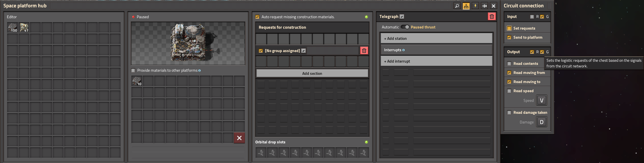Uncheck Read moving from option
This screenshot has width=644, height=163.
pyautogui.click(x=509, y=73)
